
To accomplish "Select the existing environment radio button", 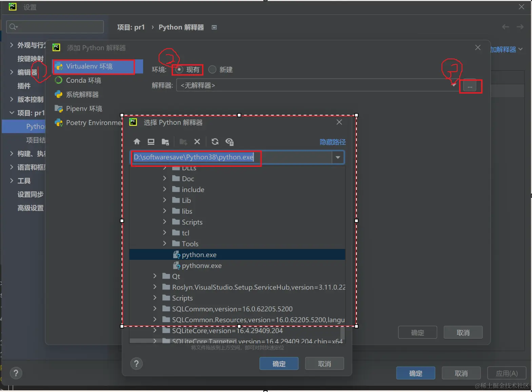I will tap(179, 70).
